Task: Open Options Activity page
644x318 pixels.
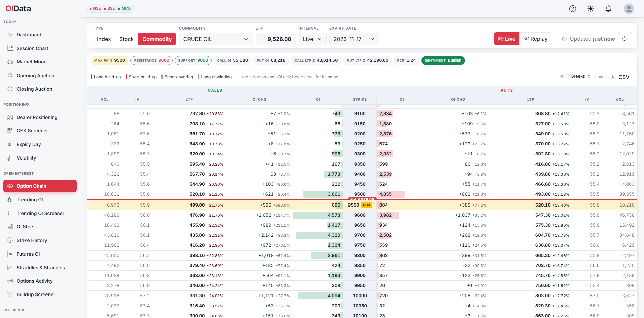Action: [40, 281]
